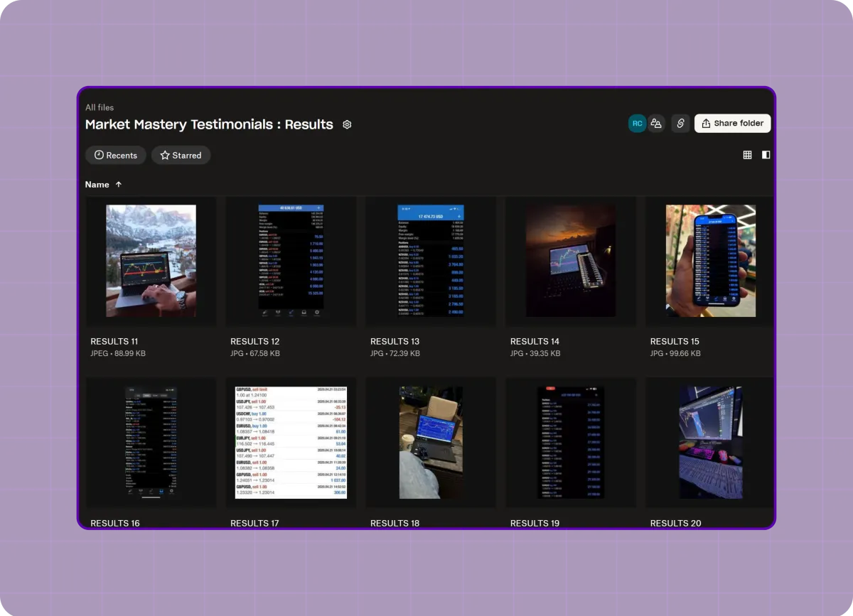The height and width of the screenshot is (616, 853).
Task: Toggle the side panel icon
Action: [x=766, y=155]
